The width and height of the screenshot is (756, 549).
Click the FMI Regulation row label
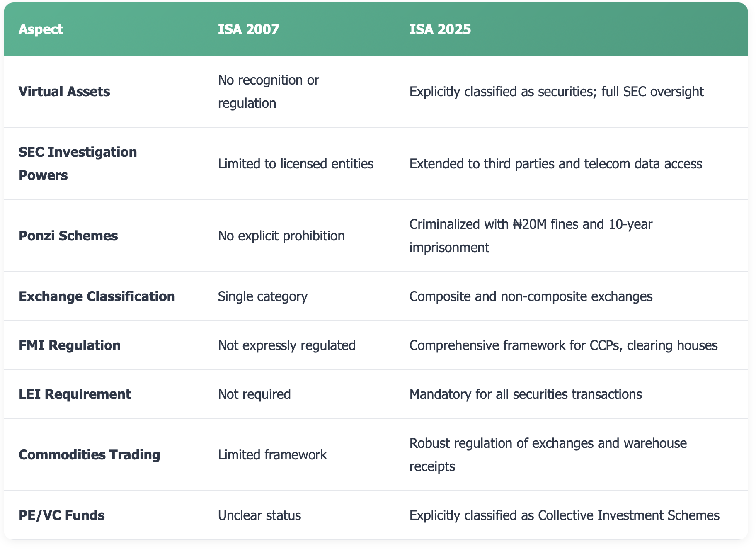pos(69,345)
